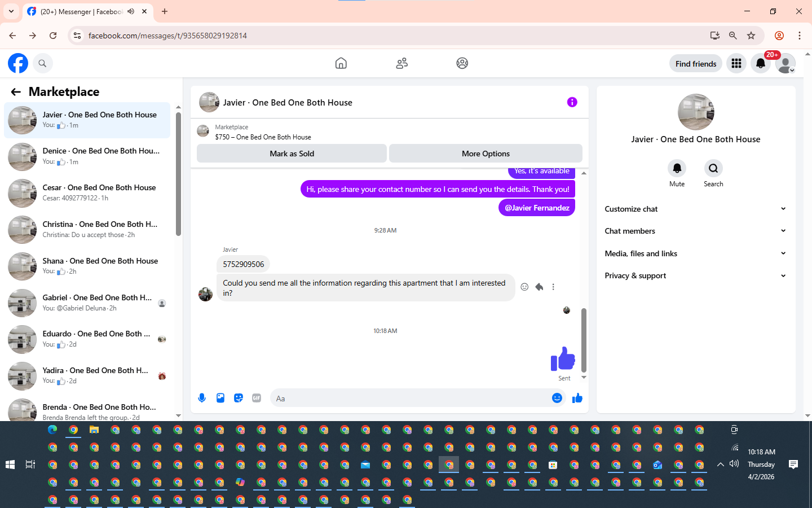The height and width of the screenshot is (508, 812).
Task: Open a new browser tab
Action: [165, 11]
